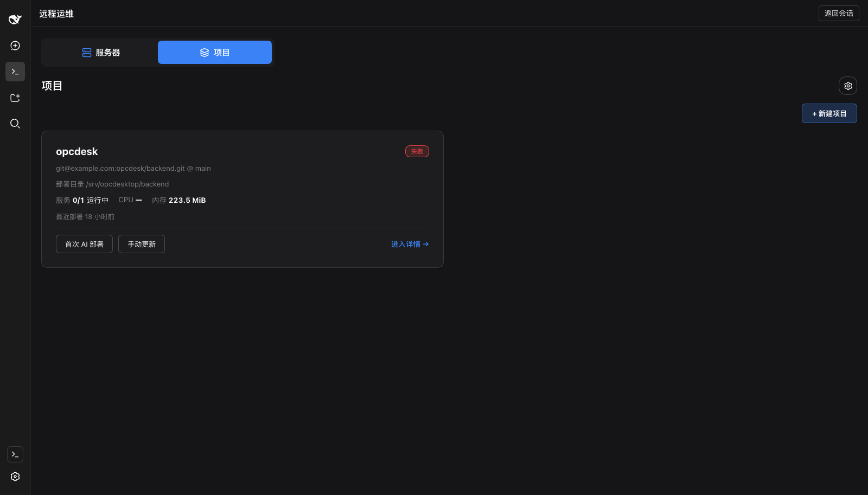Click the 返回会话 button
Viewport: 868px width, 495px height.
tap(839, 14)
